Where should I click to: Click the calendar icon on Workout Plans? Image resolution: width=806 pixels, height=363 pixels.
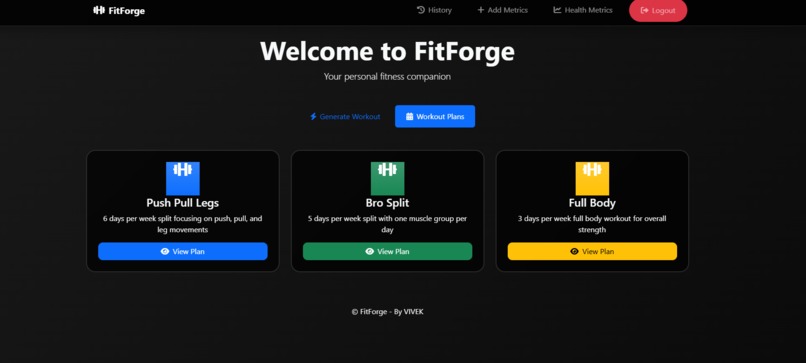410,117
